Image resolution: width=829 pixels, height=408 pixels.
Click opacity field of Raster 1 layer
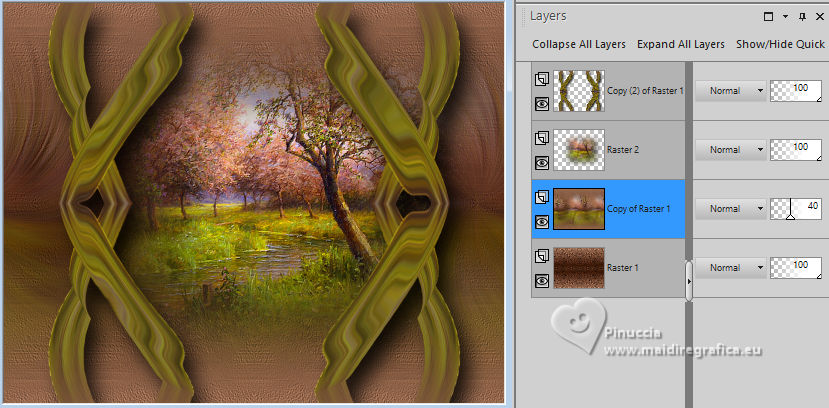point(796,268)
